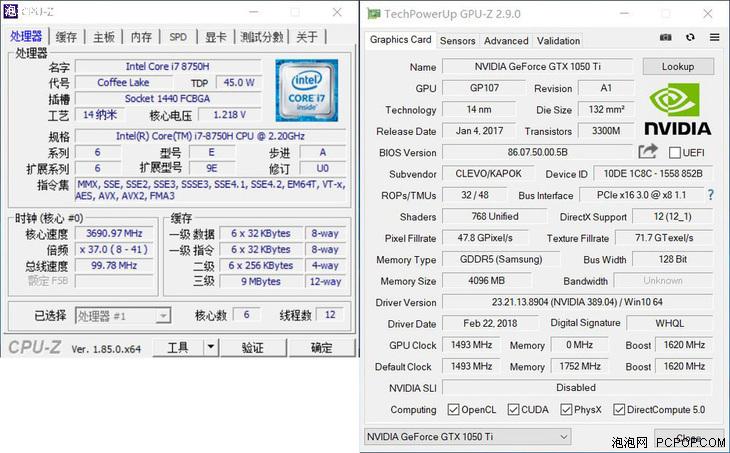Toggle the CUDA checkbox
The width and height of the screenshot is (730, 453).
514,409
